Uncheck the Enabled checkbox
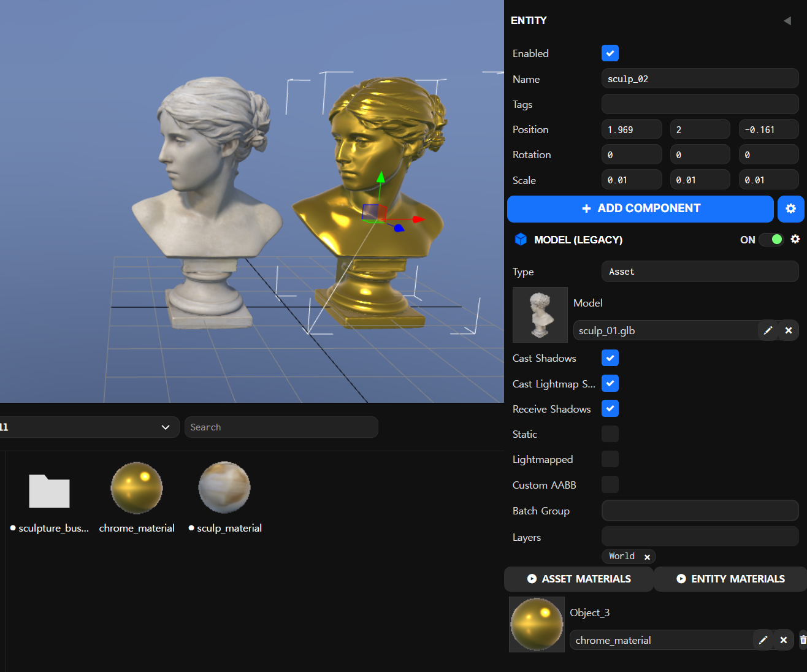The width and height of the screenshot is (807, 672). coord(610,53)
